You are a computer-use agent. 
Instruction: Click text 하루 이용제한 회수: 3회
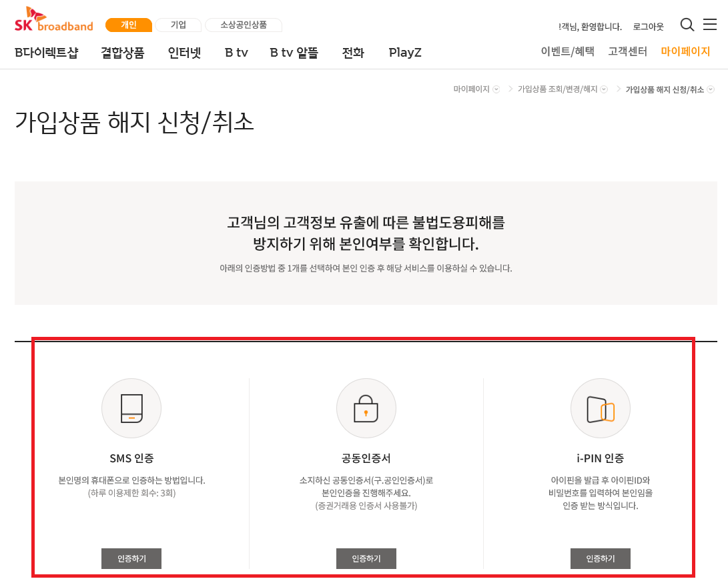tap(131, 493)
